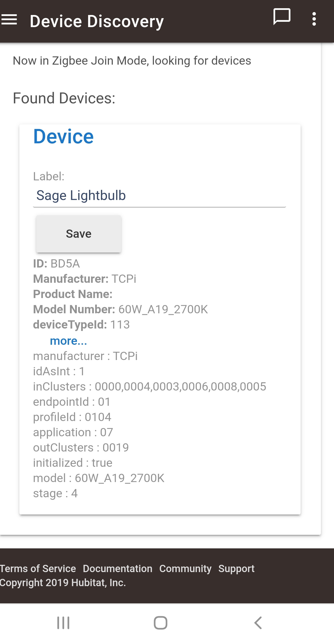Click the Found Devices heading
The height and width of the screenshot is (644, 334).
64,98
